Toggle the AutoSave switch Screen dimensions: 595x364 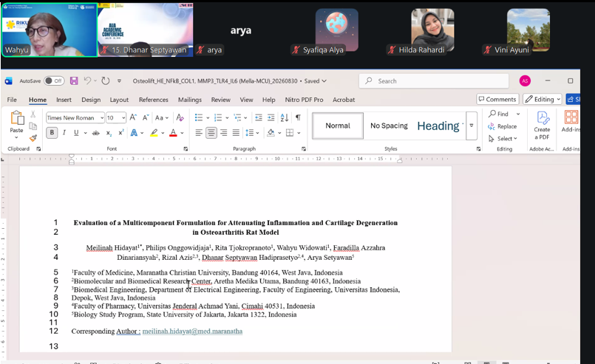point(54,80)
